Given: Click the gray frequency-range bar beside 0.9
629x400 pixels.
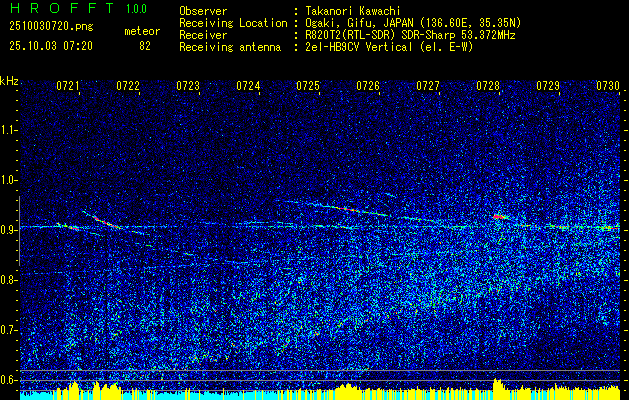Looking at the screenshot, I should point(19,231).
